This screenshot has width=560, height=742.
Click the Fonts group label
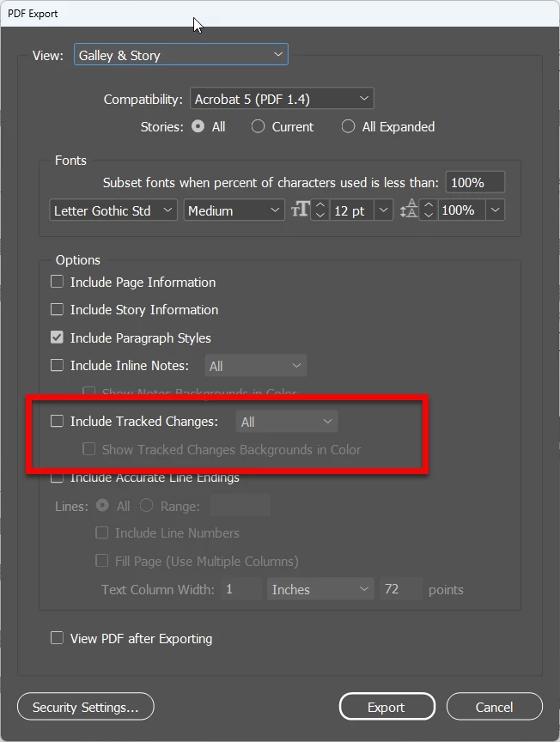[x=70, y=161]
